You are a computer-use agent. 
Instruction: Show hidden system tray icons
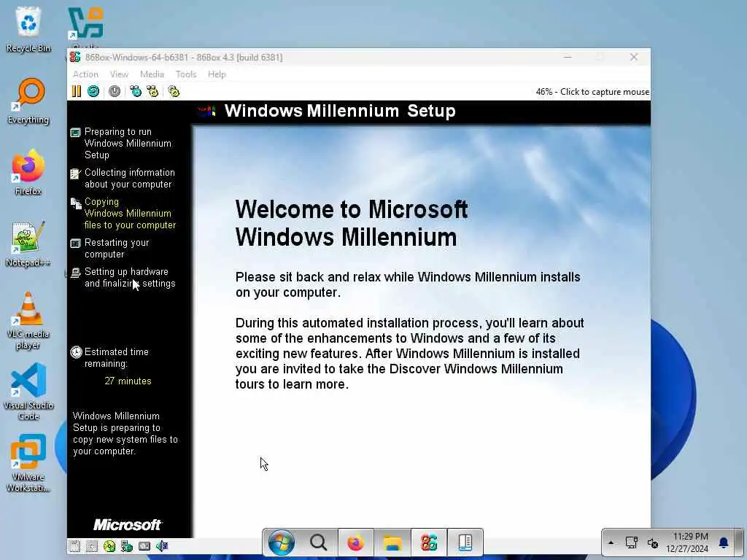click(x=611, y=542)
